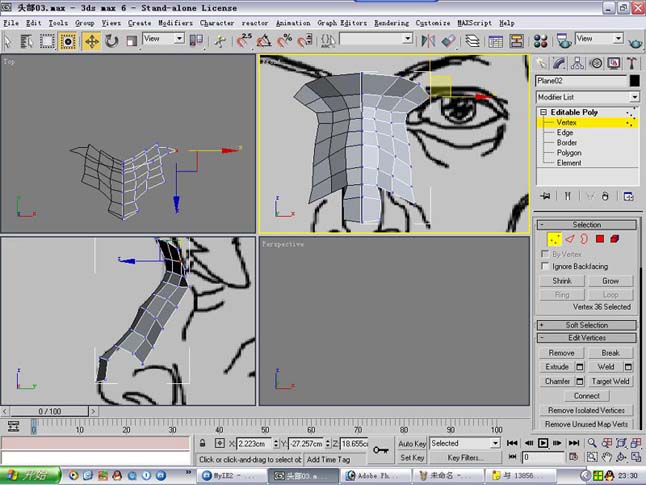The height and width of the screenshot is (485, 646).
Task: Open the Modifiers menu
Action: tap(176, 23)
